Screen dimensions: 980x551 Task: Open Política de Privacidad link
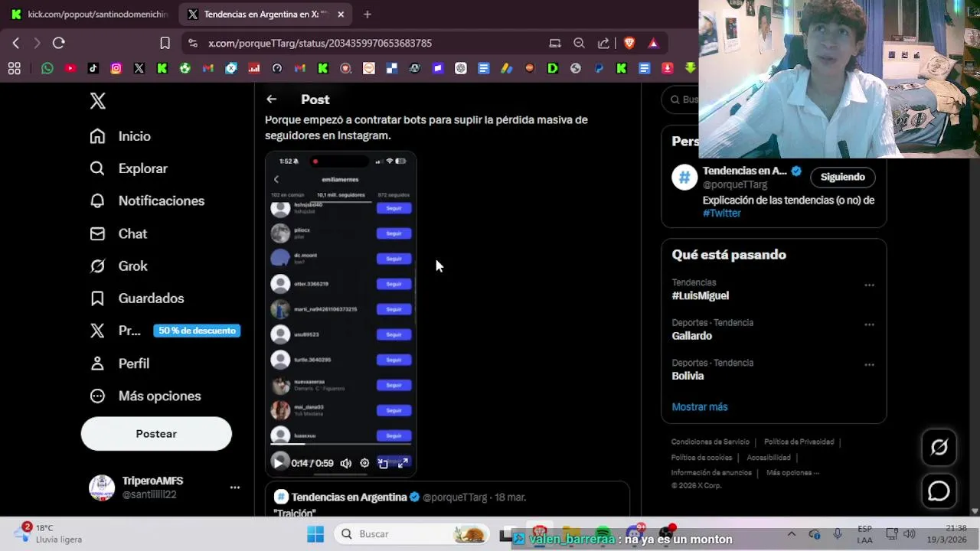799,442
